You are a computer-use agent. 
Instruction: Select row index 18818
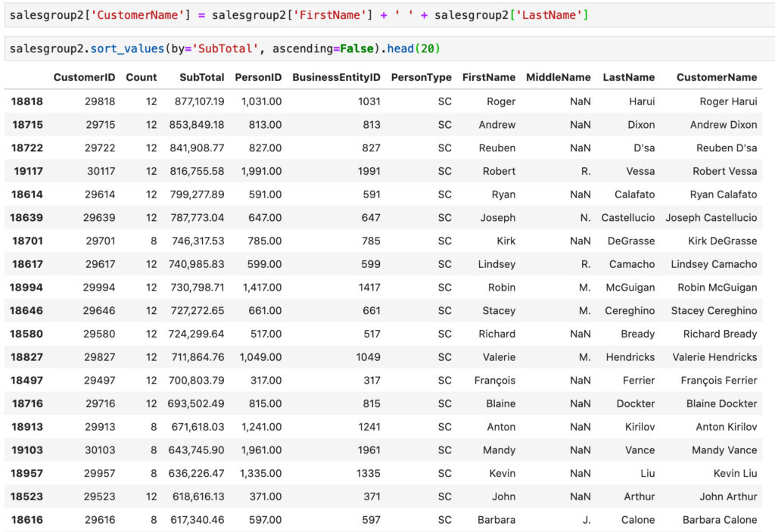click(x=26, y=101)
